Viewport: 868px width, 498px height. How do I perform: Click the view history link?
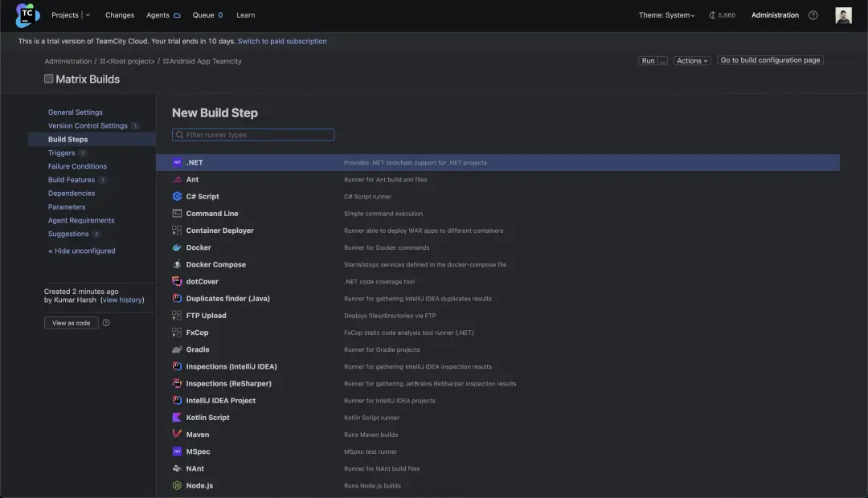pos(122,300)
